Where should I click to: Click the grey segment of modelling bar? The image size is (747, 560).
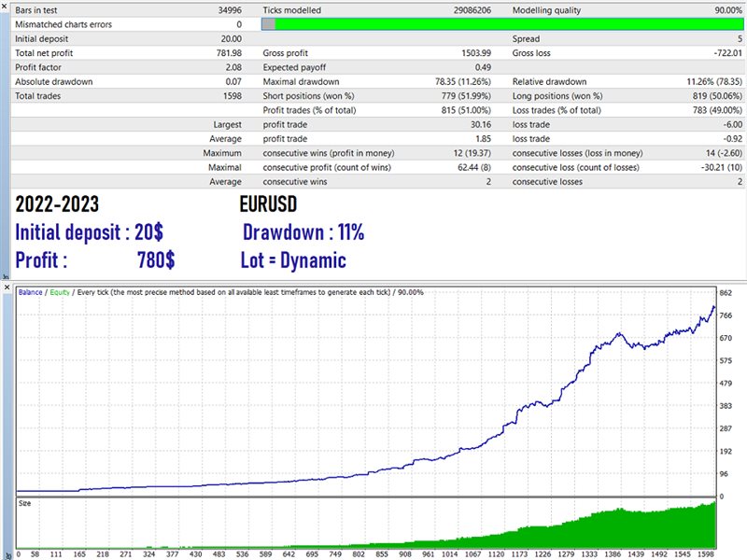268,24
